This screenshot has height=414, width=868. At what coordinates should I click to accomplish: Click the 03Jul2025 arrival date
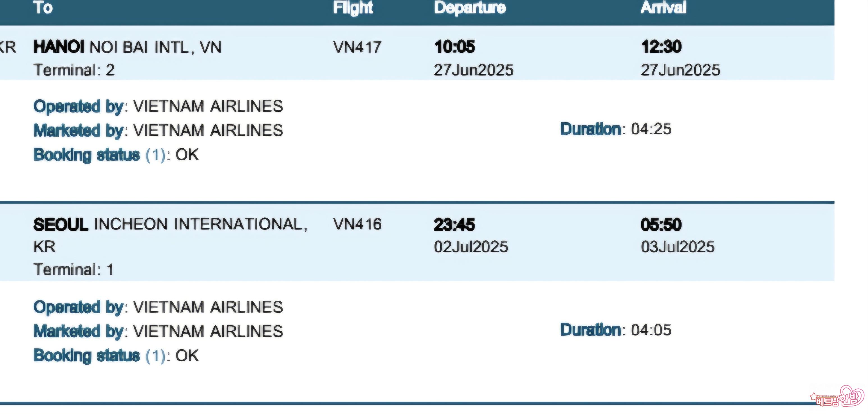coord(677,247)
